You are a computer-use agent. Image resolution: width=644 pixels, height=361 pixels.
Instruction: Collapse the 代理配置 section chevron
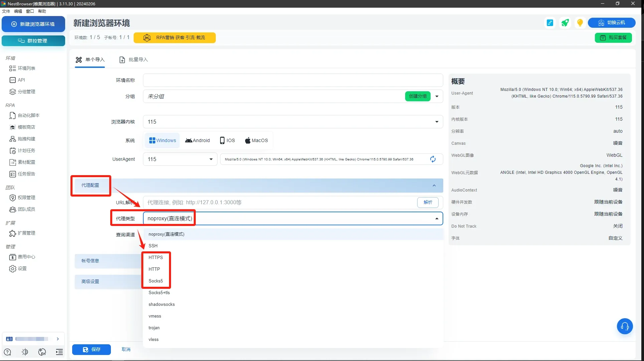(x=434, y=186)
